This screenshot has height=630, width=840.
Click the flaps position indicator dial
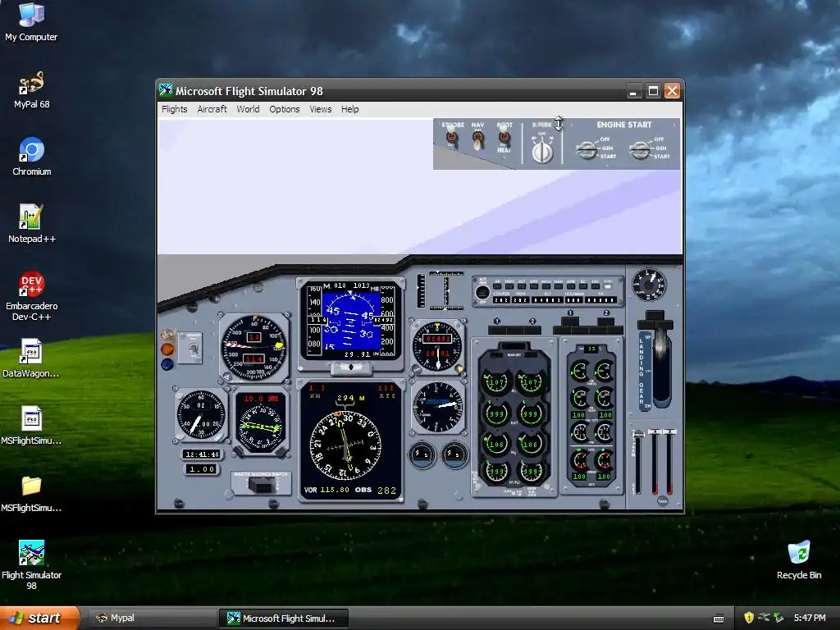tap(649, 285)
